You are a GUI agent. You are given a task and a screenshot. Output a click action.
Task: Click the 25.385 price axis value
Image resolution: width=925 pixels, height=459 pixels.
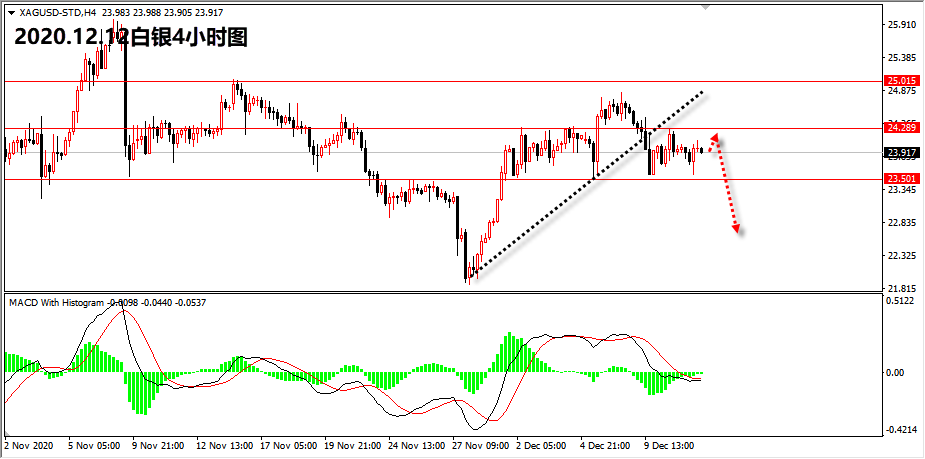[901, 58]
